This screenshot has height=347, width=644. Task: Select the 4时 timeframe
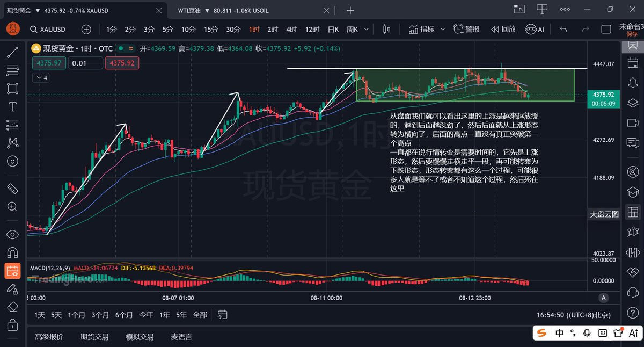click(x=291, y=30)
